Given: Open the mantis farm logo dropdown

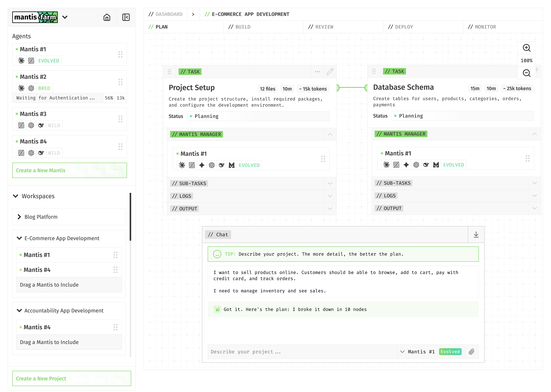Looking at the screenshot, I should pos(65,17).
